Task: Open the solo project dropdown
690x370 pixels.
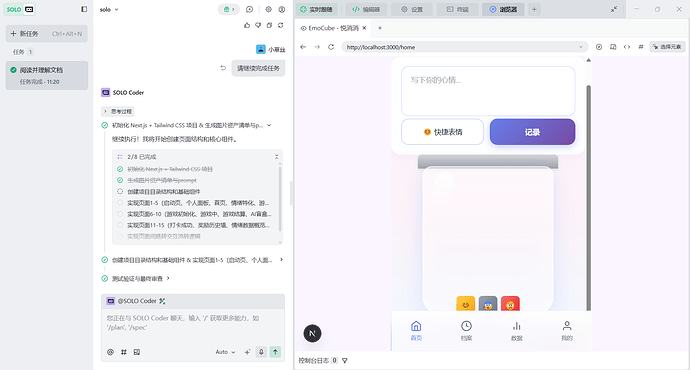Action: 109,10
